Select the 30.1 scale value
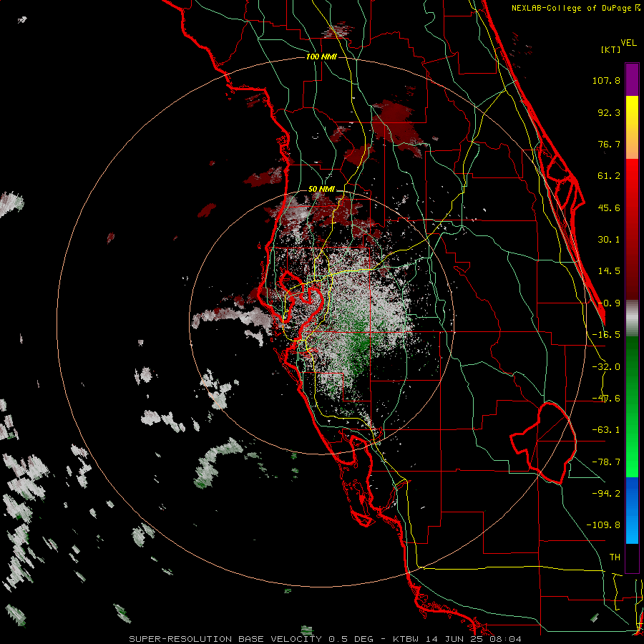 coord(609,240)
